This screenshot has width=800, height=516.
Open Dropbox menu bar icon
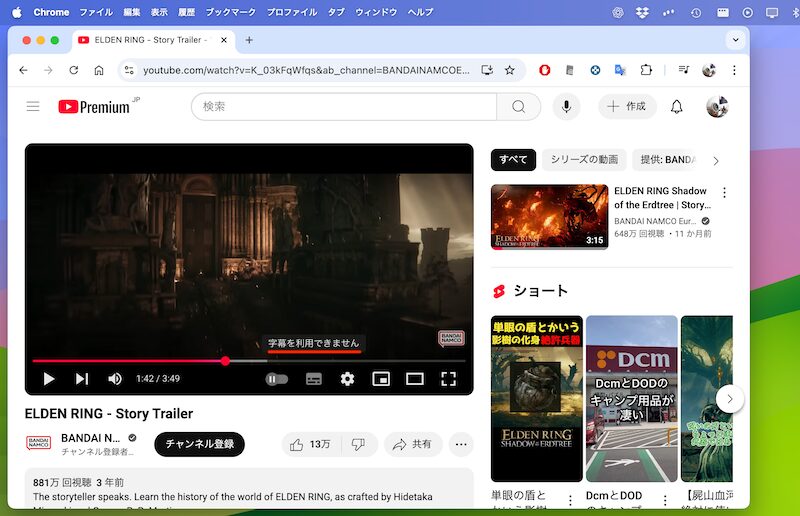642,12
